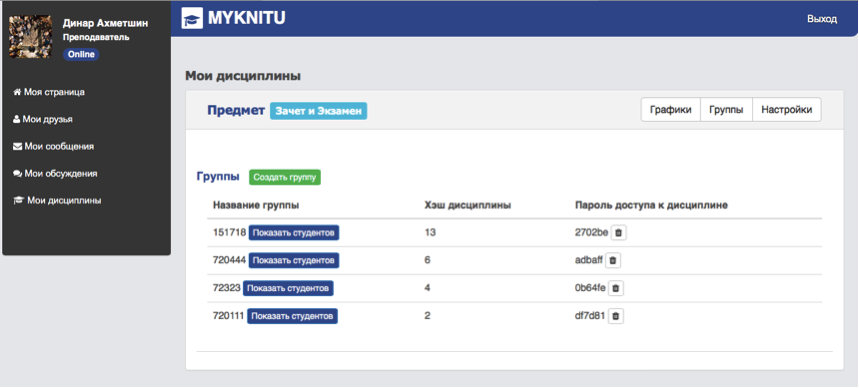Image resolution: width=859 pixels, height=388 pixels.
Task: Click discipline hash value 6
Action: point(427,260)
